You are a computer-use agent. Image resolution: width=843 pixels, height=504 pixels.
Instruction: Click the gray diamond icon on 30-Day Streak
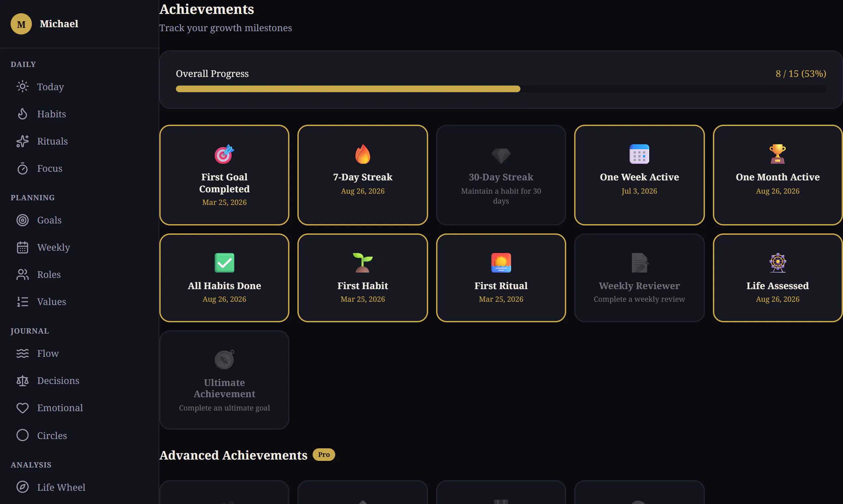click(501, 156)
